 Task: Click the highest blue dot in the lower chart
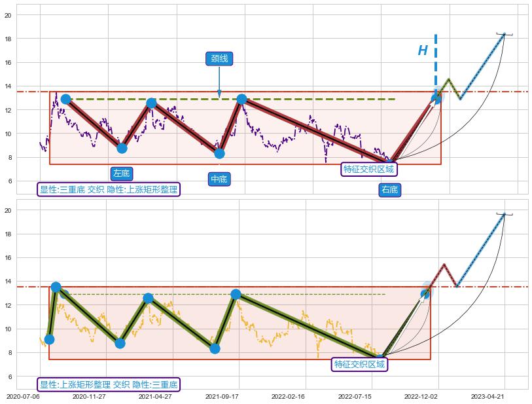[x=56, y=287]
